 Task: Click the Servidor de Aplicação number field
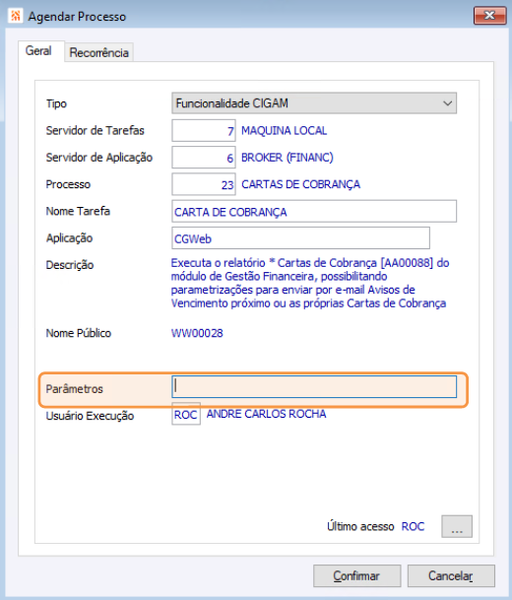(x=204, y=157)
